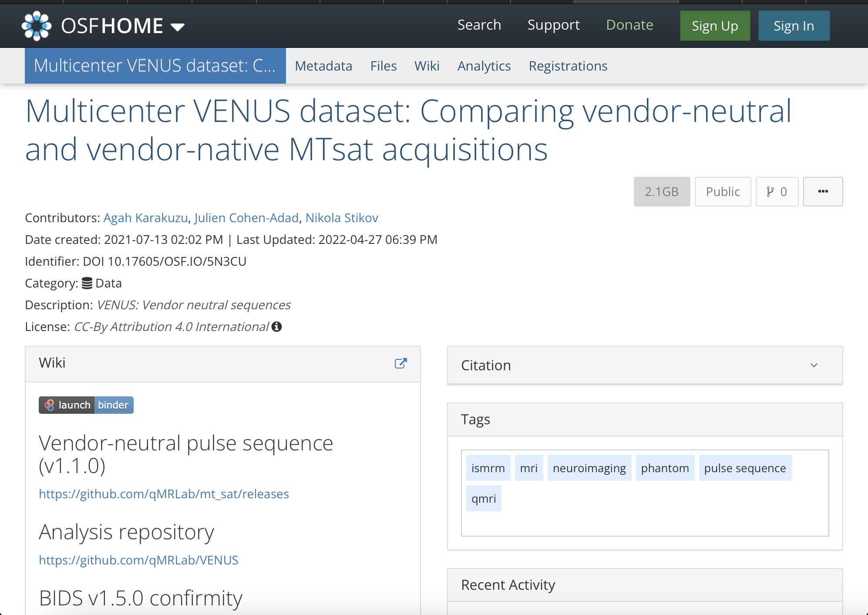Click the Public status button

723,192
